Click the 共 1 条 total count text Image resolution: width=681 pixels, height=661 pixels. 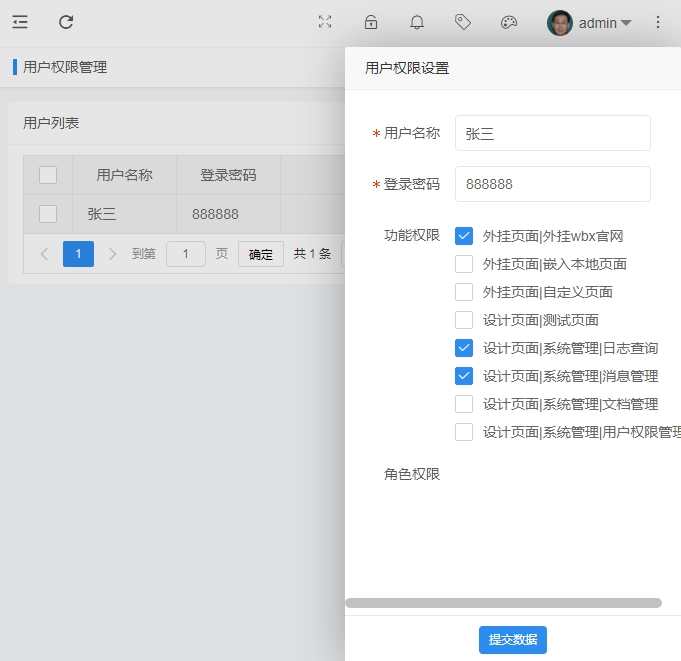click(x=312, y=254)
